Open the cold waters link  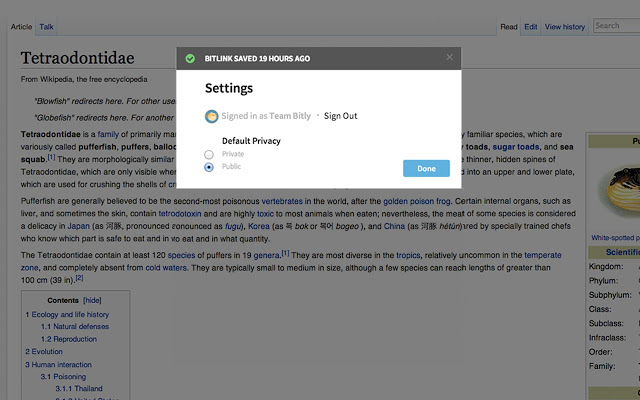(x=166, y=268)
